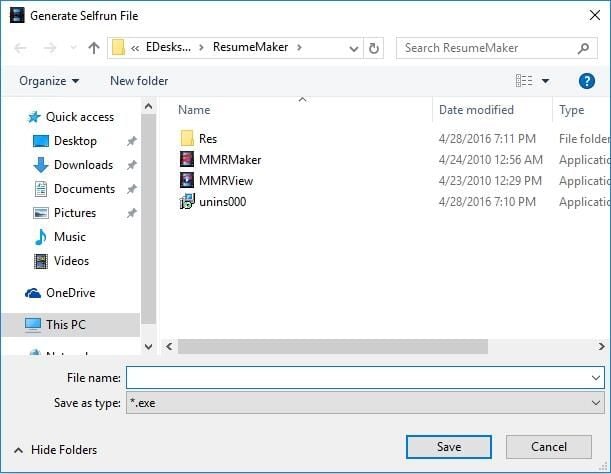The width and height of the screenshot is (611, 474).
Task: Click the Back navigation arrow
Action: point(20,48)
